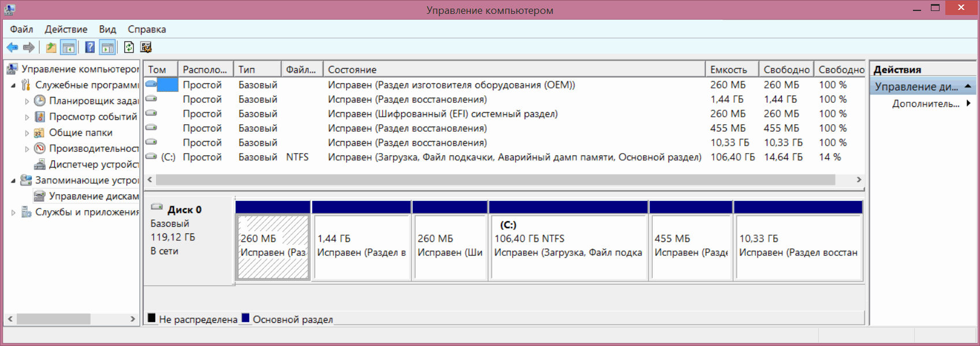Collapse the Запоминающие устройства node

point(13,180)
